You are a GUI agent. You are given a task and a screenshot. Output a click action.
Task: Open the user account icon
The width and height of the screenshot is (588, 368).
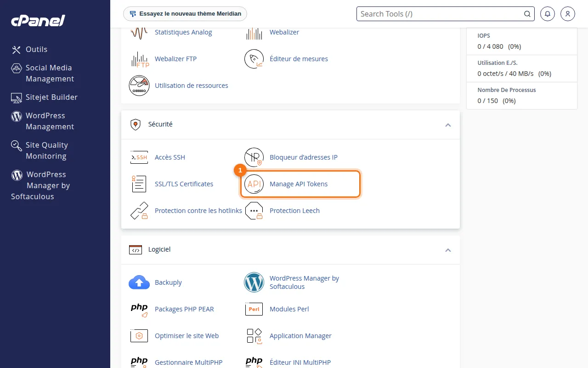coord(568,14)
